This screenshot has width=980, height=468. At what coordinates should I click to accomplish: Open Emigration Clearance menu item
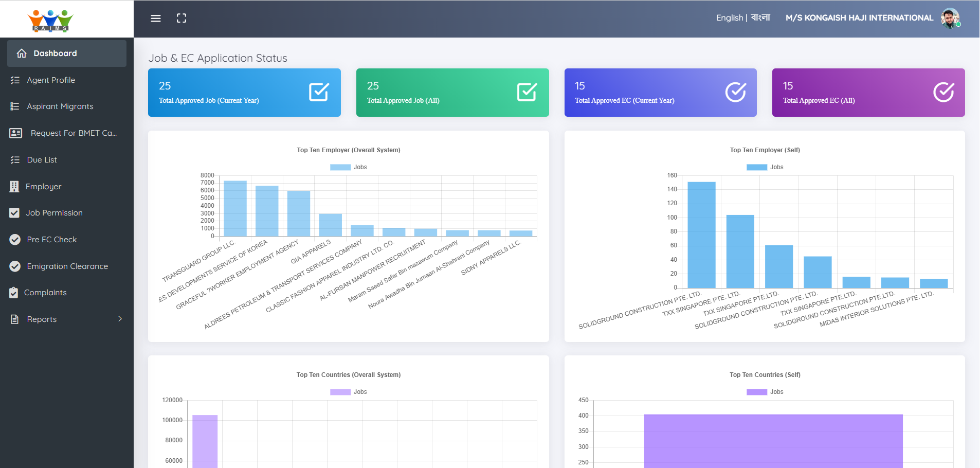[67, 266]
